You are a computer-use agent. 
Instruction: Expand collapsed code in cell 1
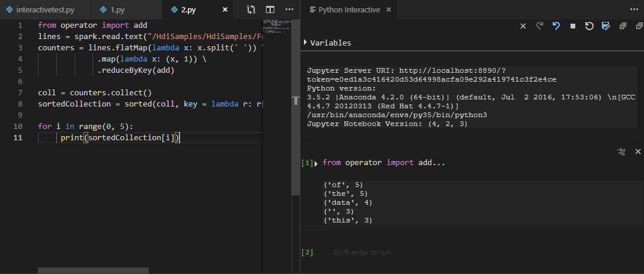point(316,163)
